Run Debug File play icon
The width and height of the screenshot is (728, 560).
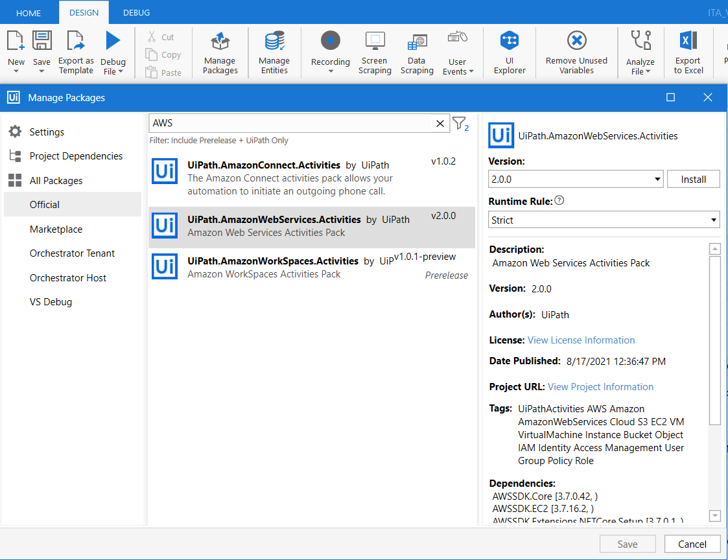point(113,41)
